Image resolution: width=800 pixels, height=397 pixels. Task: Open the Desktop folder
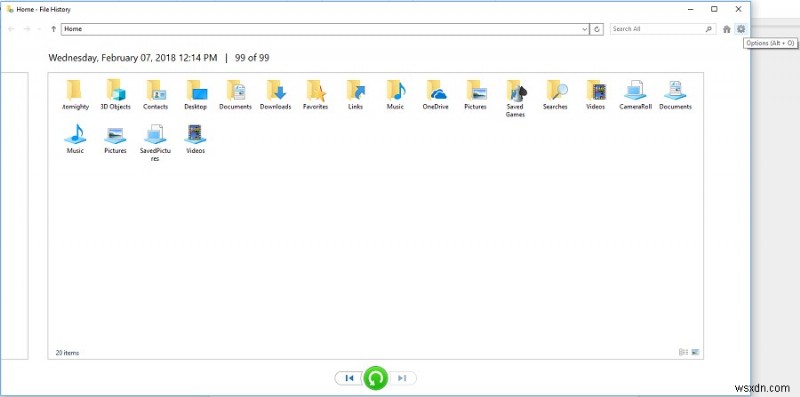tap(195, 94)
